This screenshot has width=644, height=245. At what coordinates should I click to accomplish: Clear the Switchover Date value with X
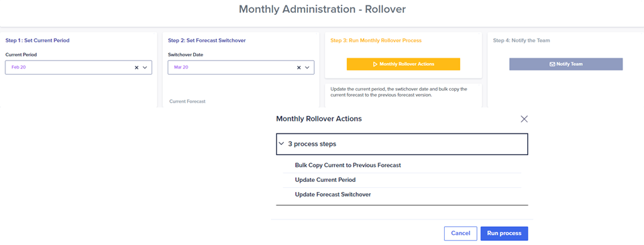click(x=299, y=67)
